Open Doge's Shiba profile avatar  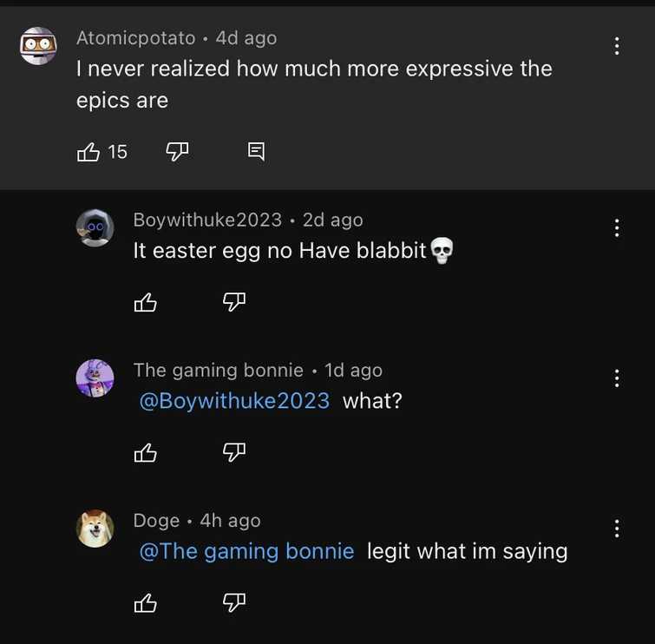[x=95, y=529]
